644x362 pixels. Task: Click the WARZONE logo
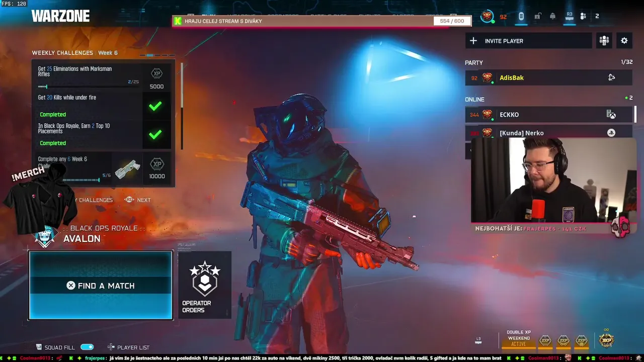coord(60,16)
